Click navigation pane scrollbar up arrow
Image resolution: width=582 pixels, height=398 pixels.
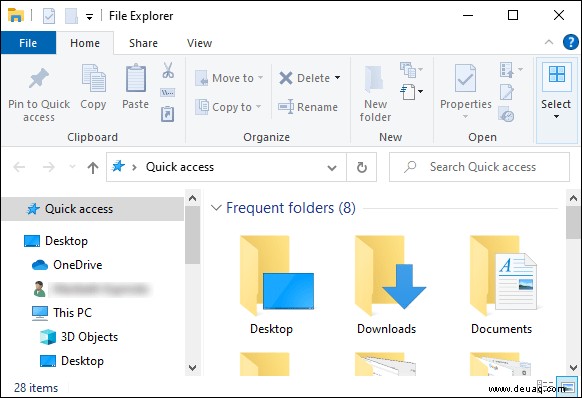192,198
